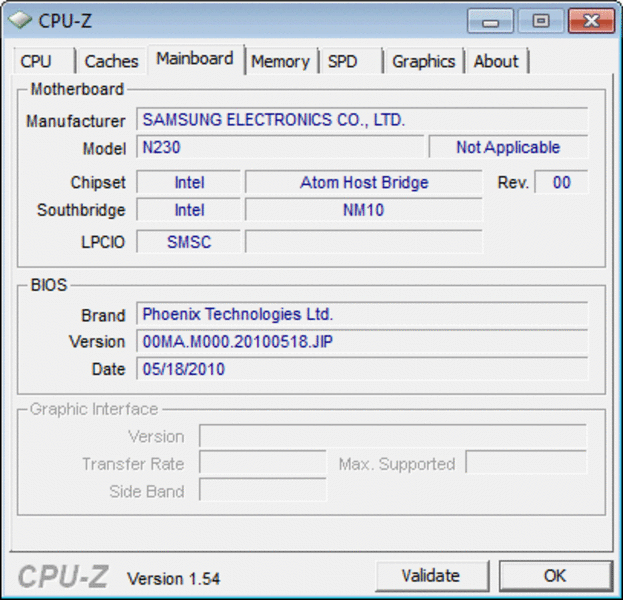The height and width of the screenshot is (600, 623).
Task: Click the Atom Host Bridge chipset field
Action: [364, 182]
